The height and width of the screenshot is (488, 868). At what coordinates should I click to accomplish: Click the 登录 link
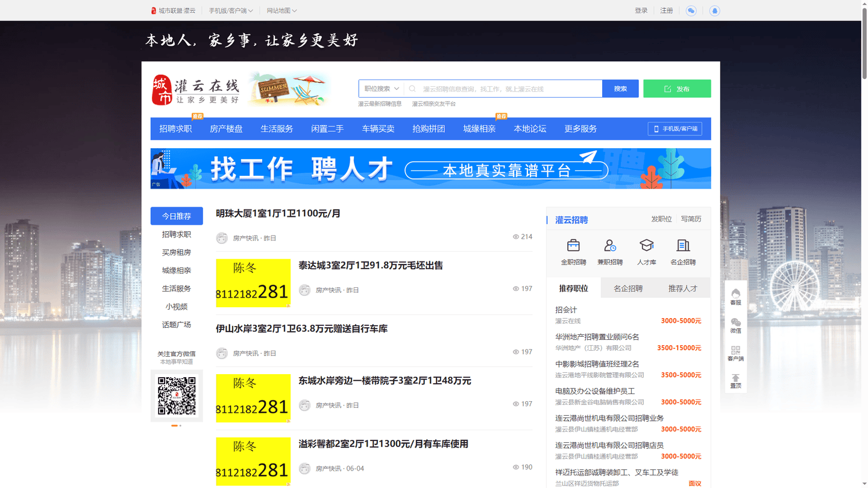(641, 11)
